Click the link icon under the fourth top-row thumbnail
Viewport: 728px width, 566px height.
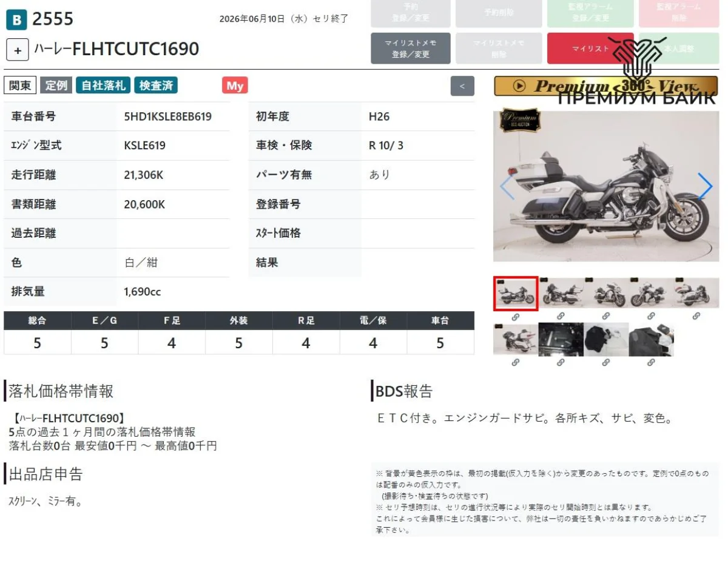[x=651, y=317]
